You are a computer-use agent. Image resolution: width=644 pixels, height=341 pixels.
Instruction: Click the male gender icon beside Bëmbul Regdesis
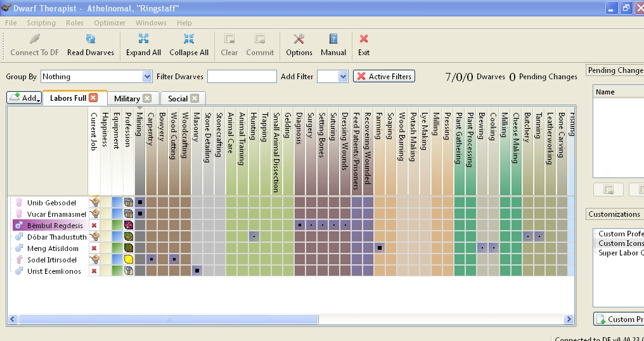pyautogui.click(x=18, y=225)
